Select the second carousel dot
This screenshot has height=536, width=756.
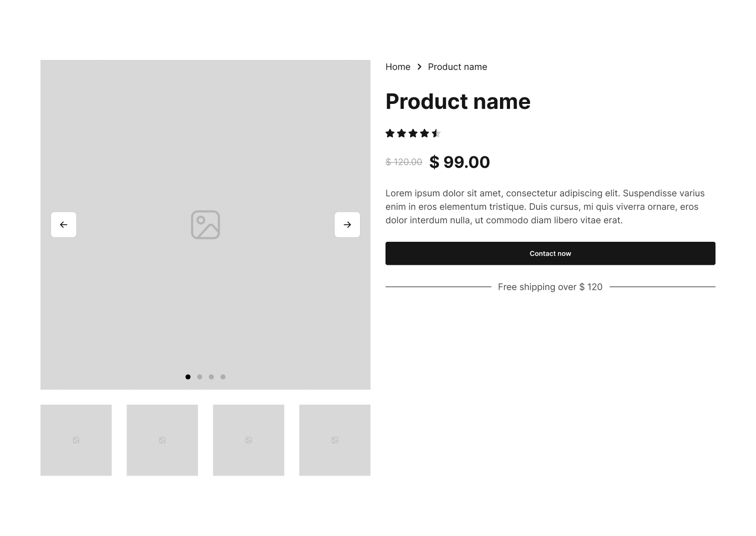click(x=199, y=377)
